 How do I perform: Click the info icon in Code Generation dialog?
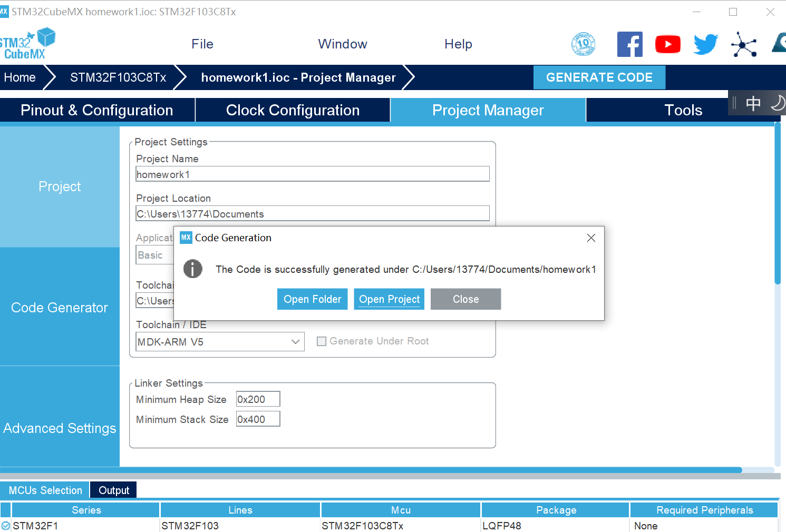(x=193, y=269)
